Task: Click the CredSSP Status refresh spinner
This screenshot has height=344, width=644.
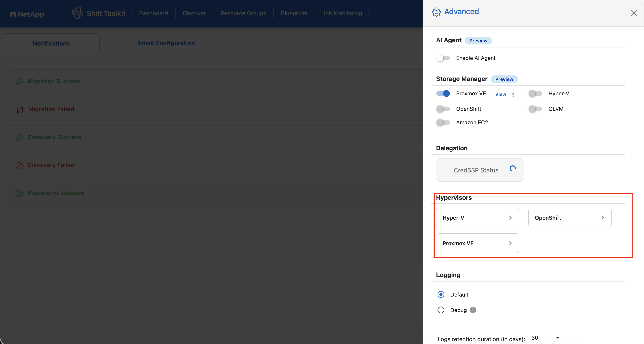Action: (513, 169)
